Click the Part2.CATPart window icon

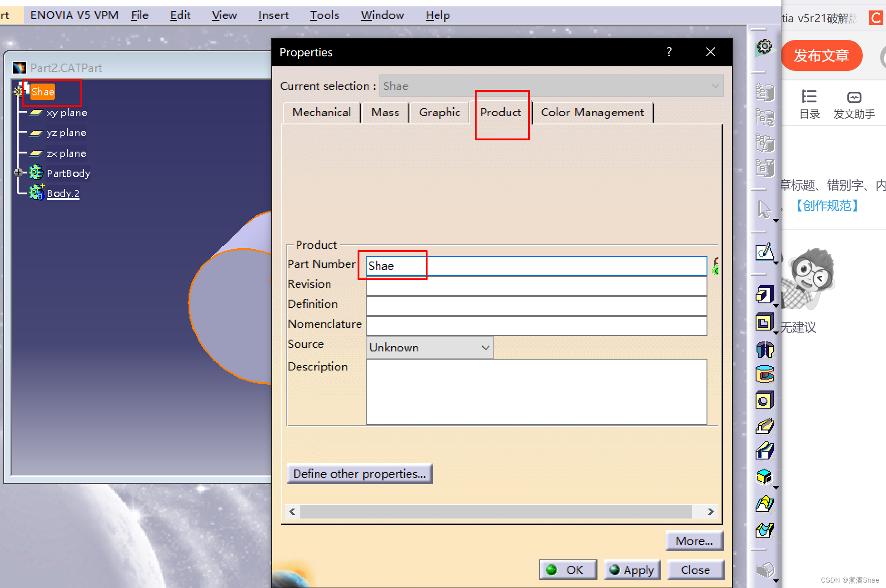tap(20, 68)
